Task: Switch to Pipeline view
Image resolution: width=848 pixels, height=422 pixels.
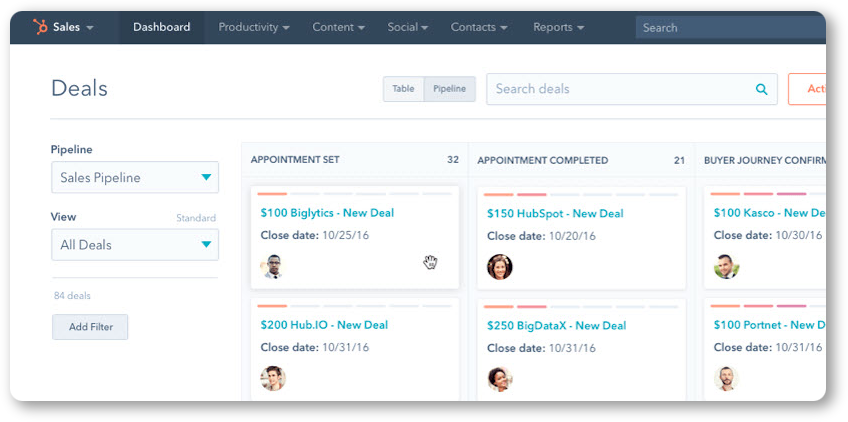Action: tap(449, 89)
